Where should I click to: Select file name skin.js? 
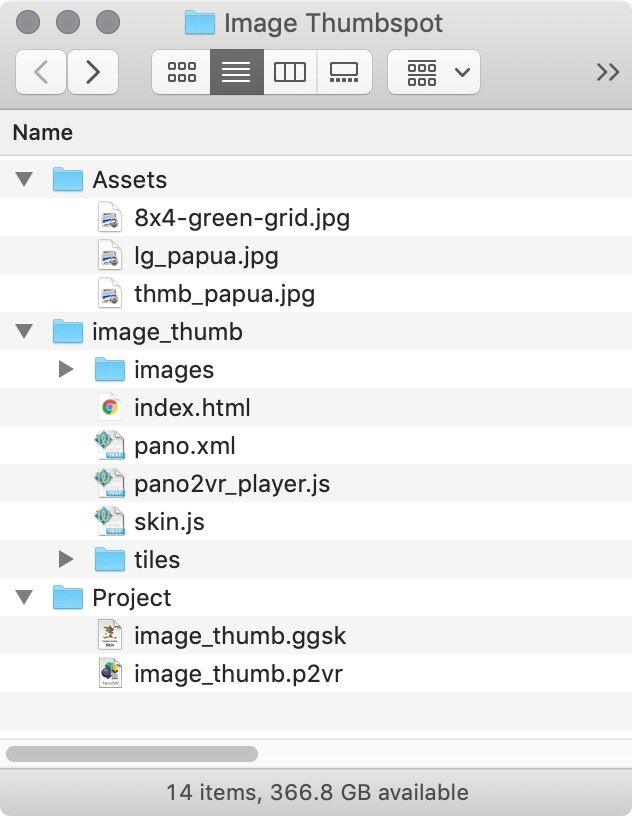point(169,522)
